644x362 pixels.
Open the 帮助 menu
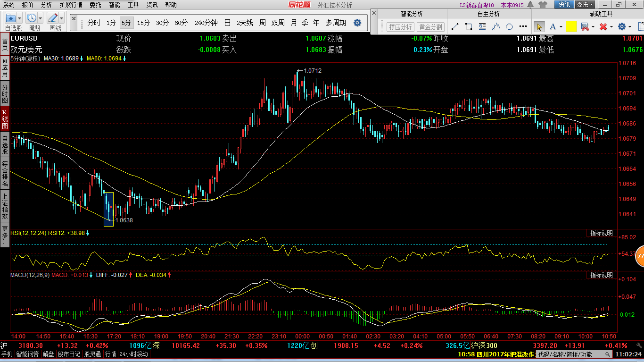click(x=171, y=5)
